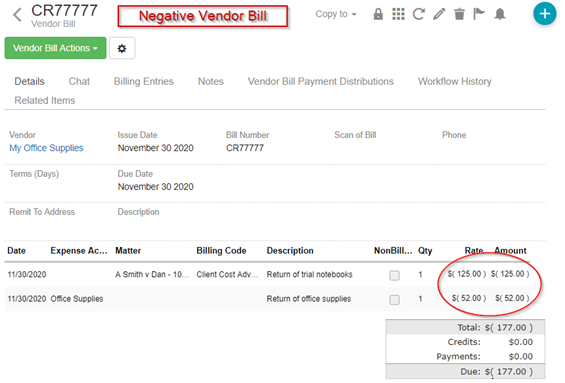The height and width of the screenshot is (383, 565).
Task: Open Vendor Bill Payment Distributions tab
Action: [x=321, y=81]
